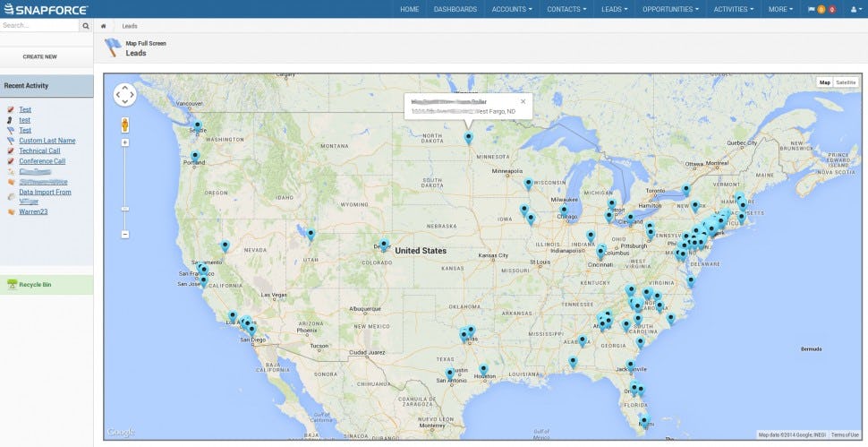Click the task icon beside Technical Call
Viewport: 868px width, 447px height.
point(11,150)
